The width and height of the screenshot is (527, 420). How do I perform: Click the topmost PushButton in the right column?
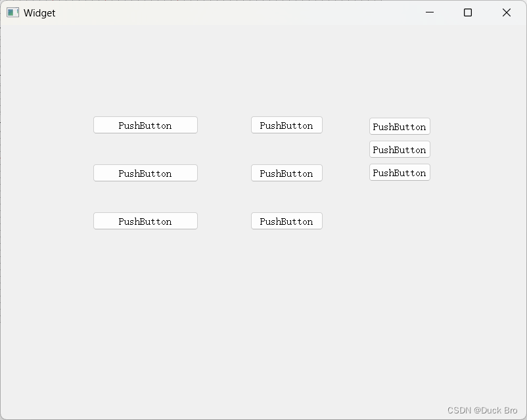click(399, 126)
